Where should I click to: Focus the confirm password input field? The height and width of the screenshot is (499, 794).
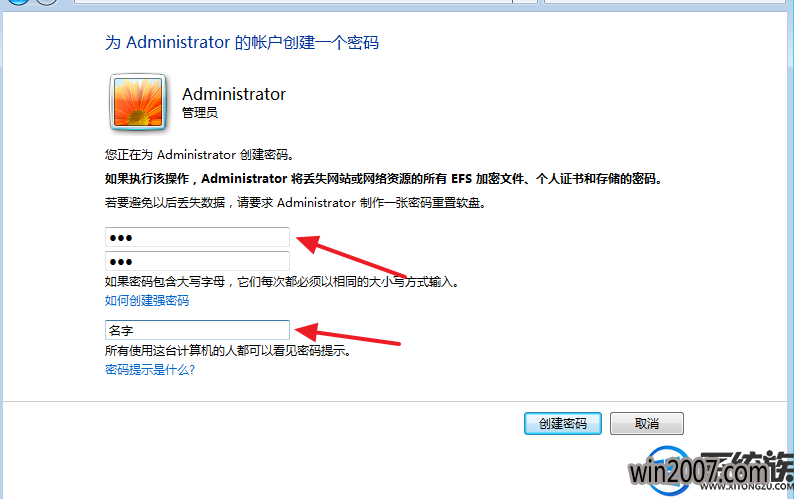tap(197, 261)
